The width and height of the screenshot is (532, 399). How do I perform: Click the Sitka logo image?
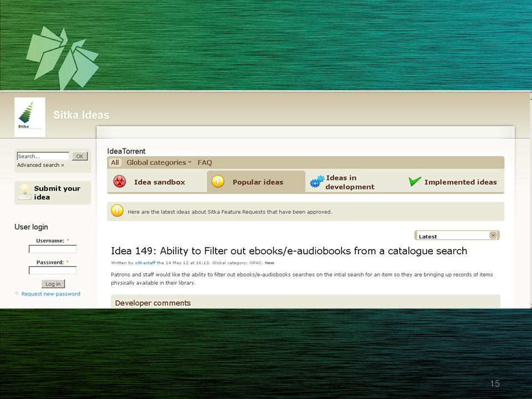(30, 117)
